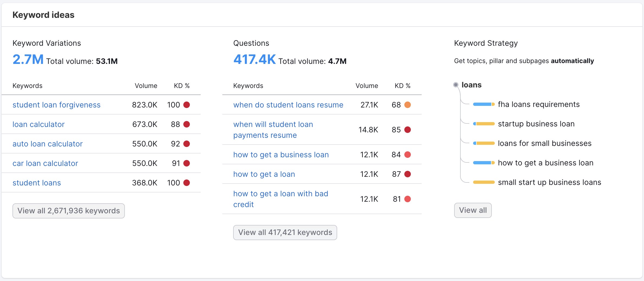Click View all under Keyword Strategy
This screenshot has width=644, height=281.
coord(473,210)
